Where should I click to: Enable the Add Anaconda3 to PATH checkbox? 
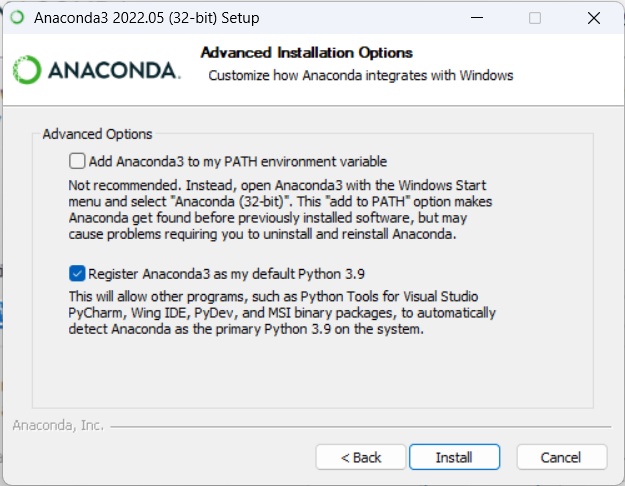click(x=77, y=161)
